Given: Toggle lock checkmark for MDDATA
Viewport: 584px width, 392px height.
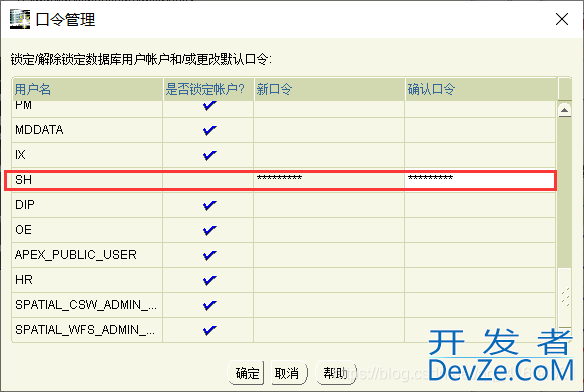Looking at the screenshot, I should [209, 130].
